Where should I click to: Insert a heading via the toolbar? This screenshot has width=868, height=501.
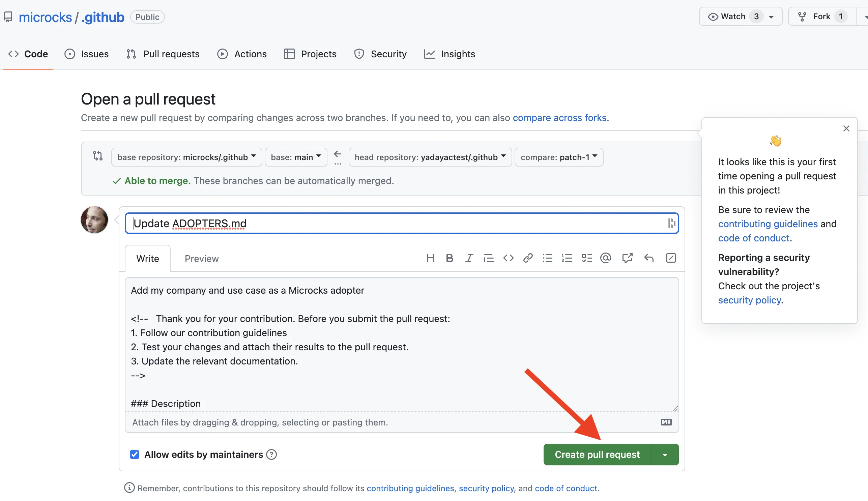[430, 258]
